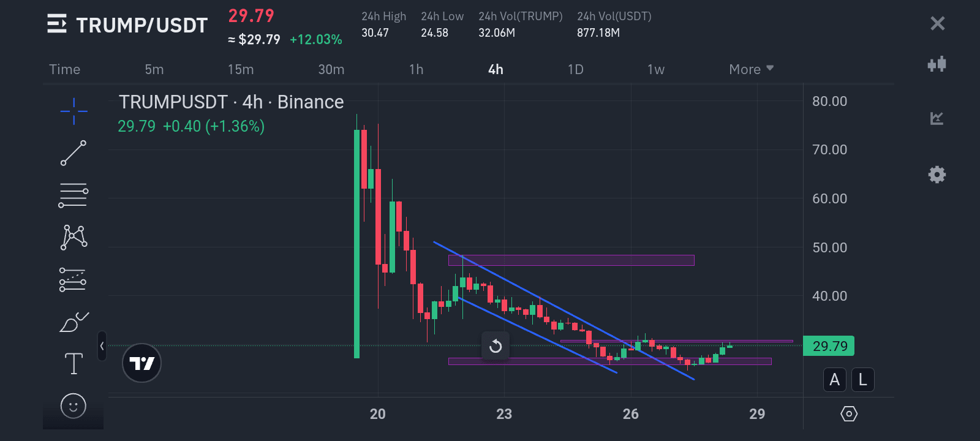Toggle auto scale A button

(834, 380)
